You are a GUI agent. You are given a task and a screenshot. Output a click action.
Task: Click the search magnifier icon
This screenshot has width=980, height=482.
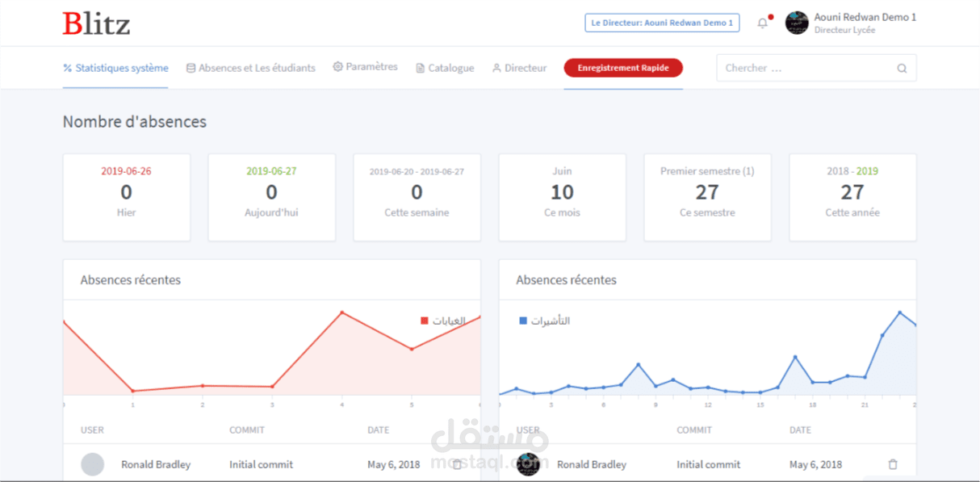(x=902, y=69)
